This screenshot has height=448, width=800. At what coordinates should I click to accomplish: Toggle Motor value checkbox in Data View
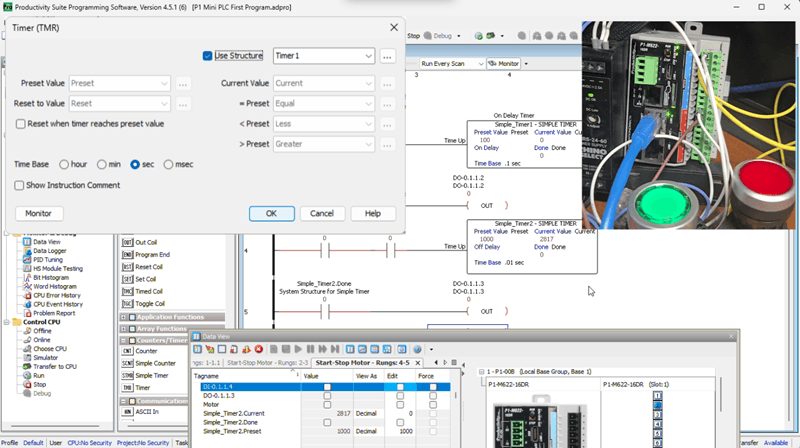pyautogui.click(x=327, y=405)
